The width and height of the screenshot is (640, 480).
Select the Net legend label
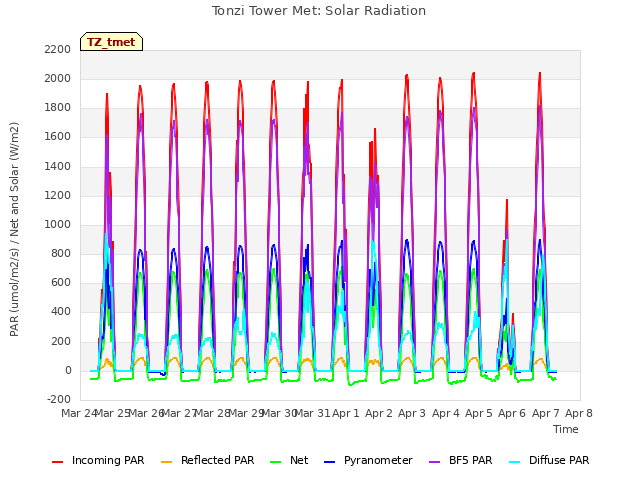[299, 460]
